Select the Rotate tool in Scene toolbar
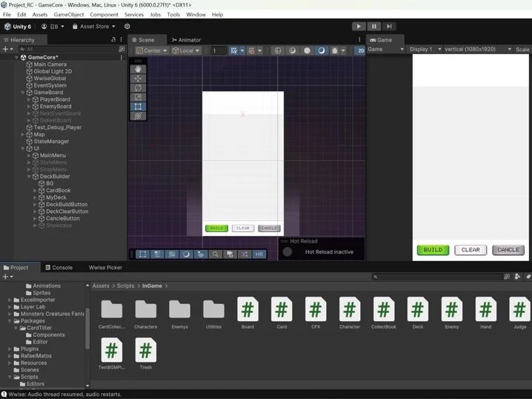Image resolution: width=532 pixels, height=399 pixels. (138, 88)
